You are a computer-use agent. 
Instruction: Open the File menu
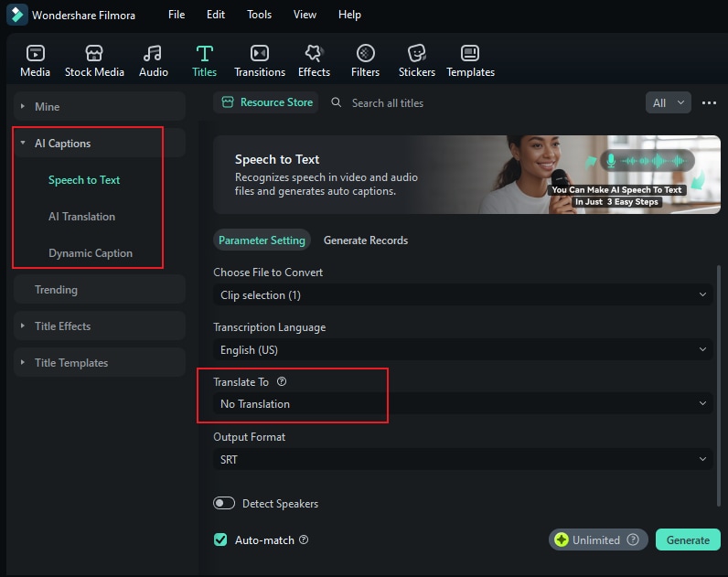[177, 15]
